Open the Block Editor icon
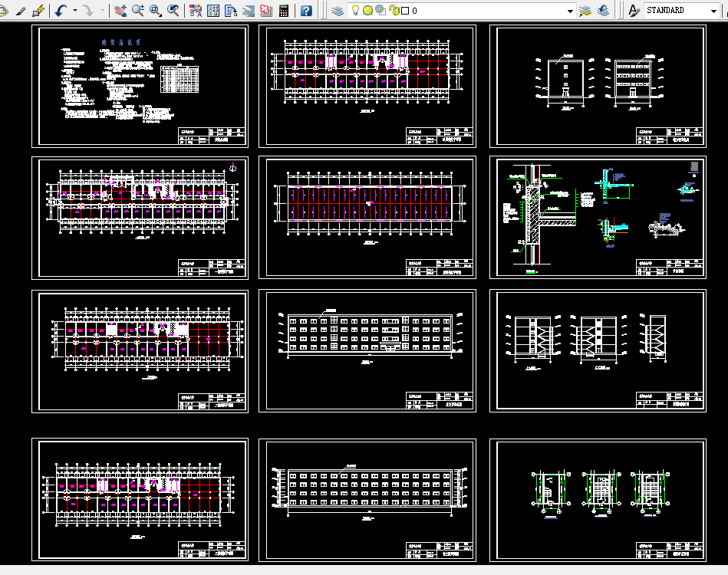Viewport: 728px width, 575px height. [38, 10]
